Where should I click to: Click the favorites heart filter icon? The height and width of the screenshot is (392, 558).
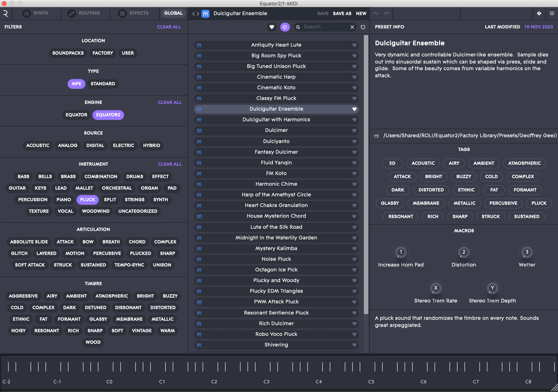tap(272, 27)
